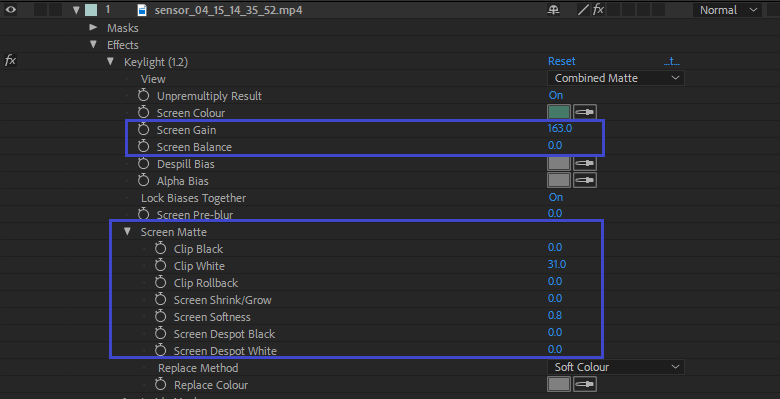Click the Screen Balance value 0.0
Image resolution: width=780 pixels, height=399 pixels.
[555, 146]
